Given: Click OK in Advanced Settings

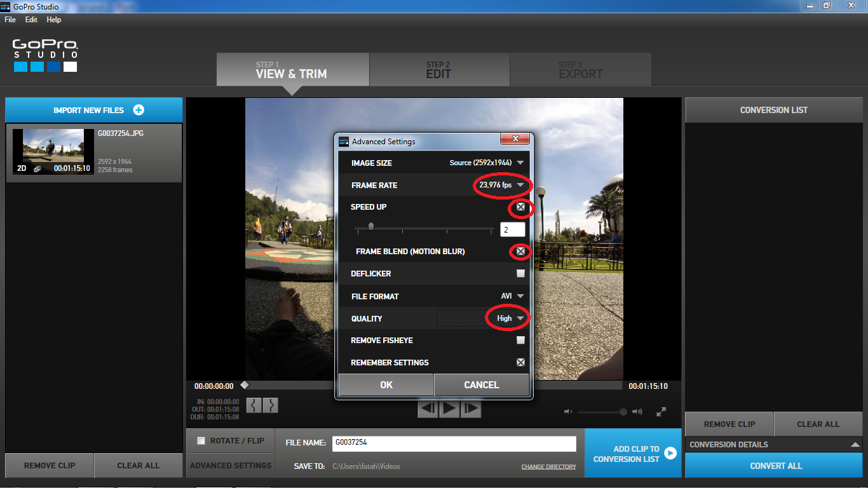Looking at the screenshot, I should coord(386,385).
